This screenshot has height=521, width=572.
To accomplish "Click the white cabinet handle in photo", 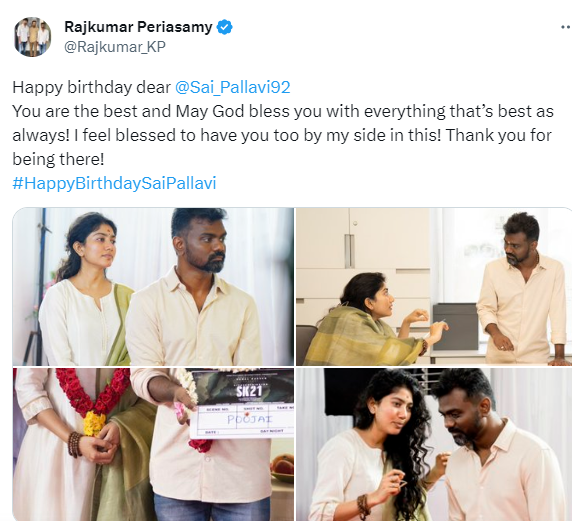I will click(349, 251).
